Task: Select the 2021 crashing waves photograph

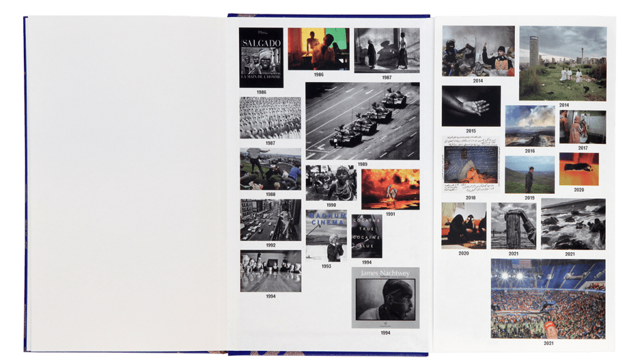Action: coord(572,224)
